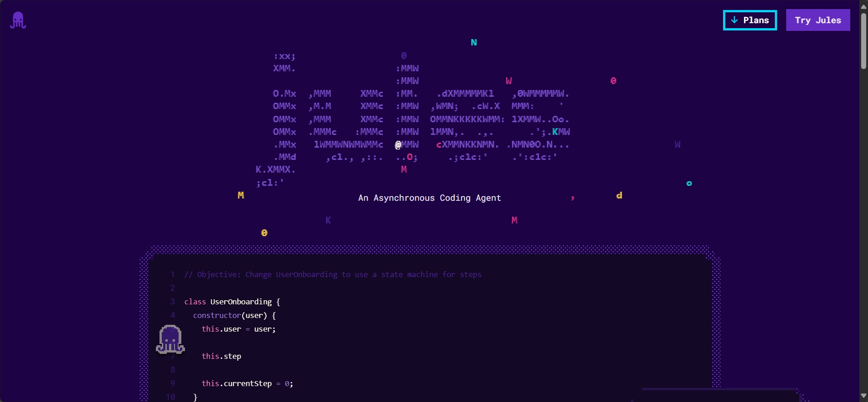
Task: Jump to the Plans section
Action: click(x=750, y=20)
